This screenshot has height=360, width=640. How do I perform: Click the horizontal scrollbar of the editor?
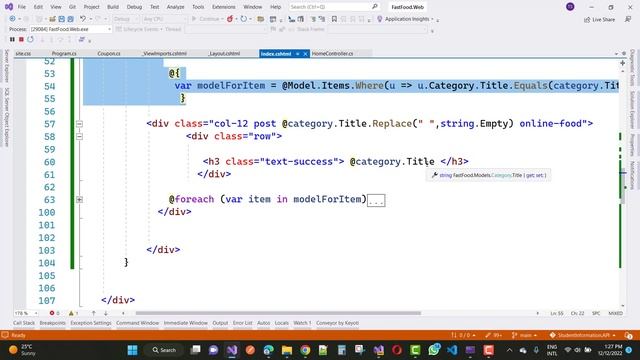[x=278, y=313]
